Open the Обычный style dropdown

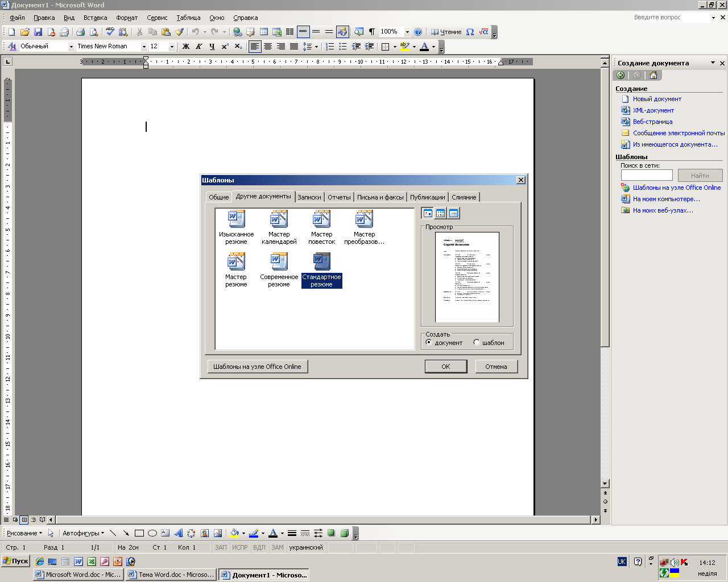[71, 47]
